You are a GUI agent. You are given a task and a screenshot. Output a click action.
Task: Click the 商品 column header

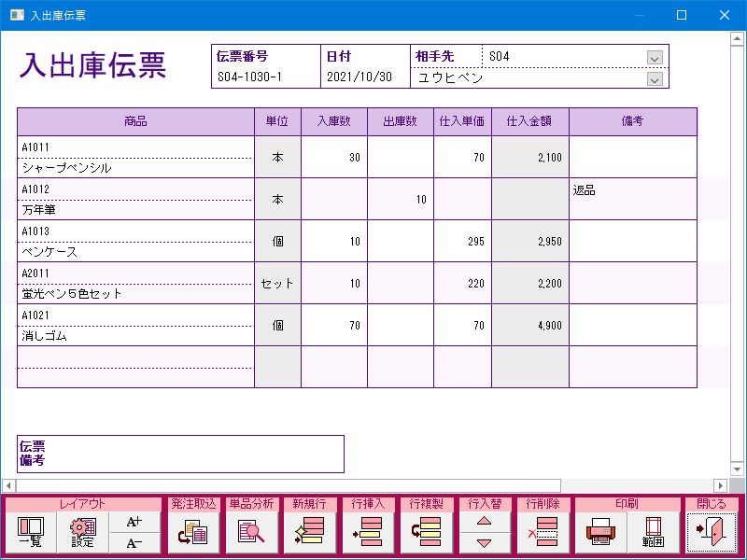tap(135, 121)
